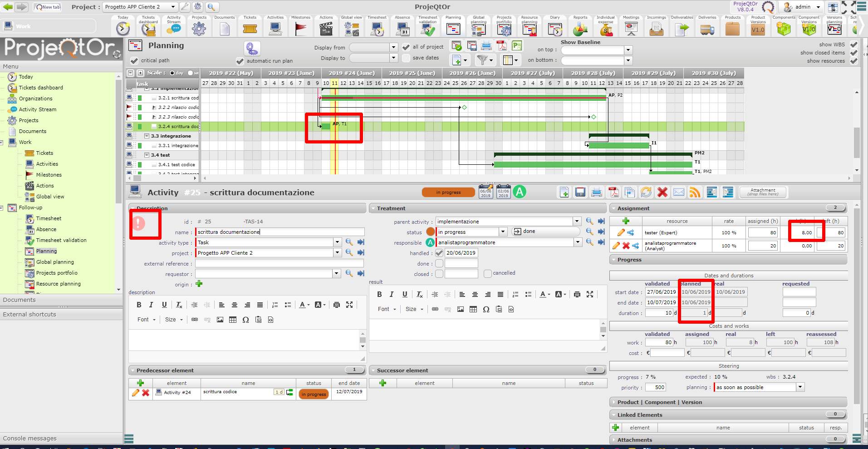Open the planning filter funnel

[x=482, y=60]
